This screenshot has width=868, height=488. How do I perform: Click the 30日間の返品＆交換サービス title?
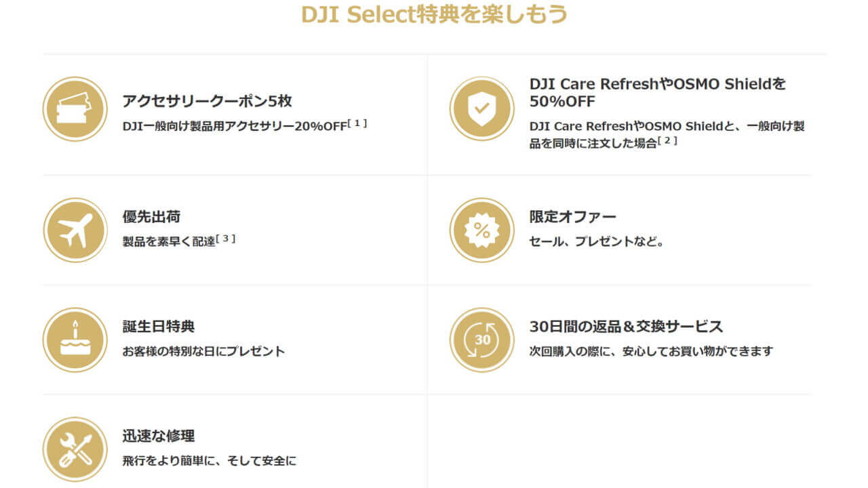[x=626, y=326]
